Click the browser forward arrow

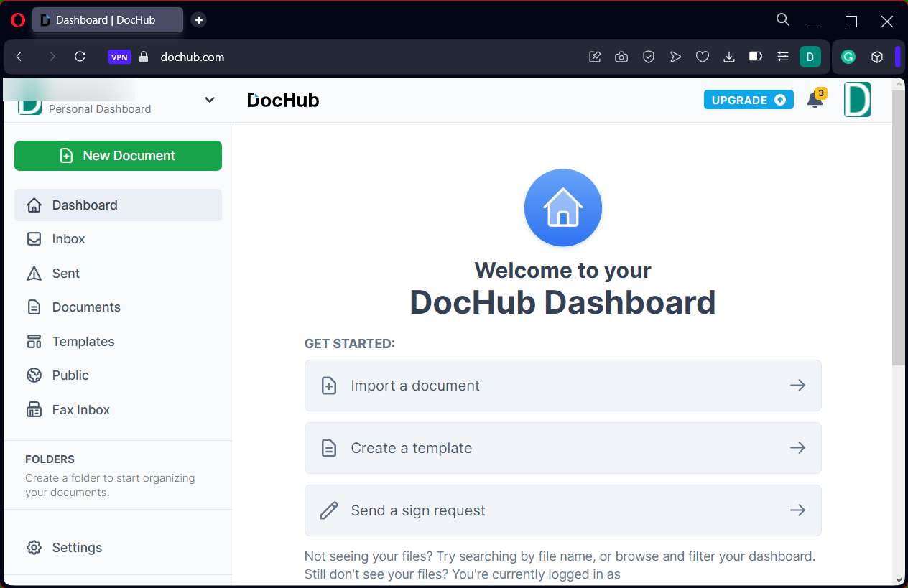52,57
